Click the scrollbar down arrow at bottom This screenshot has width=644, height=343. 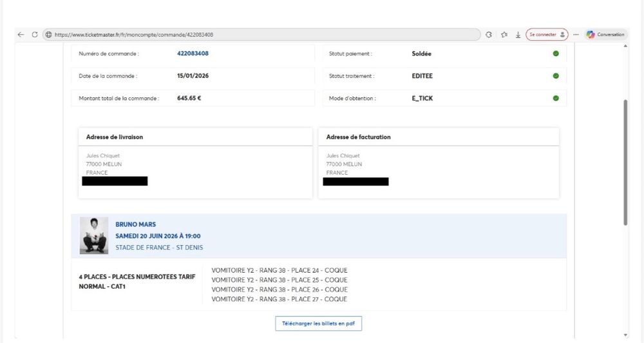[x=625, y=335]
